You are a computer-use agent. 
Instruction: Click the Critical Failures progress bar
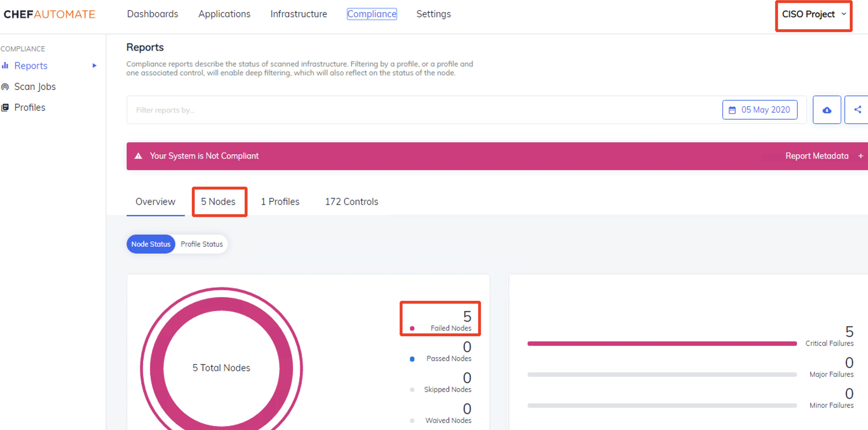tap(662, 343)
